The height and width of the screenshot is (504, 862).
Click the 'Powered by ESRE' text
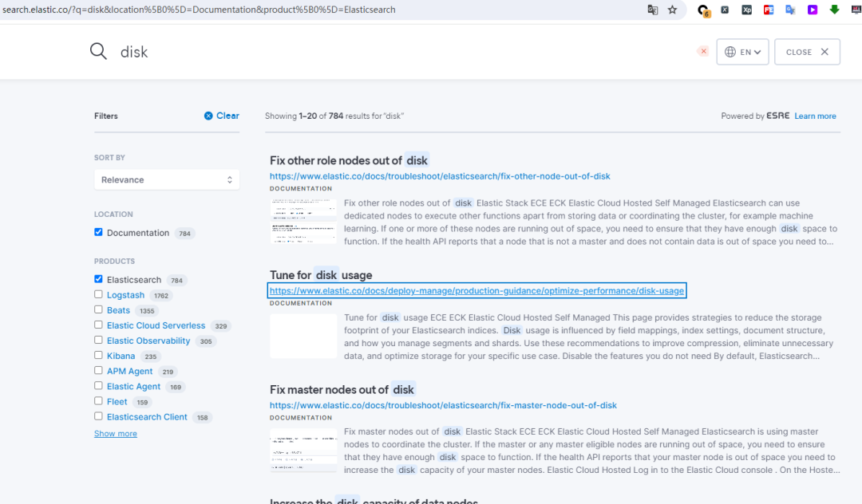point(755,116)
